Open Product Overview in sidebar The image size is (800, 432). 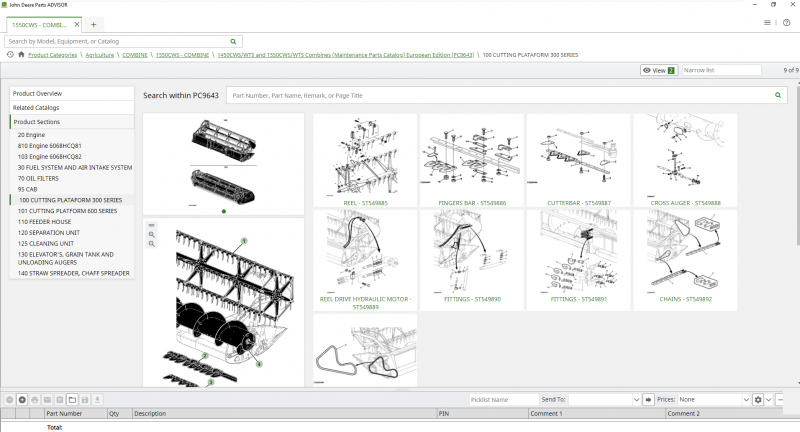pyautogui.click(x=72, y=93)
